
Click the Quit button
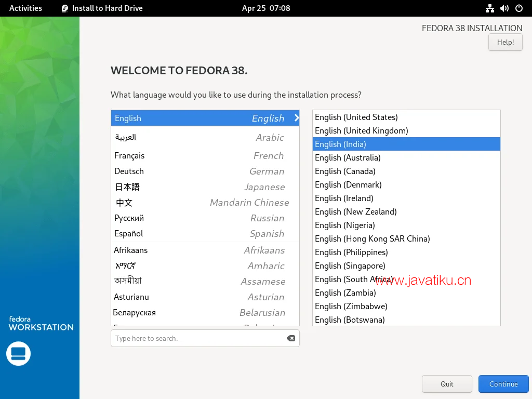(x=447, y=384)
